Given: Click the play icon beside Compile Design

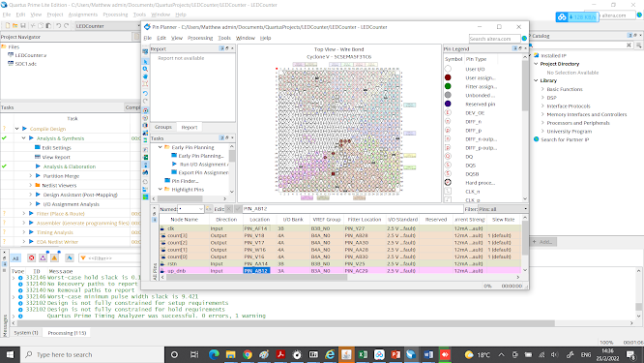Looking at the screenshot, I should pyautogui.click(x=24, y=129).
